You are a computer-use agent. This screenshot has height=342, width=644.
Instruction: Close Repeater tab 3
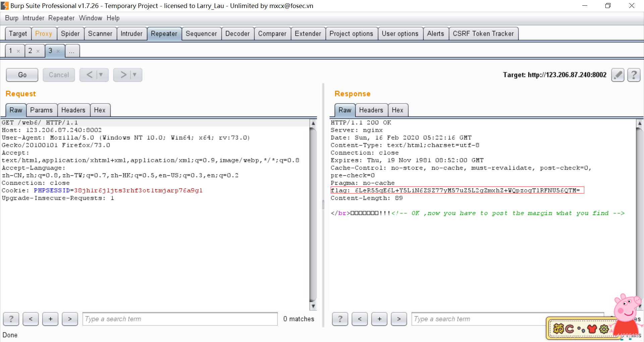tap(58, 51)
